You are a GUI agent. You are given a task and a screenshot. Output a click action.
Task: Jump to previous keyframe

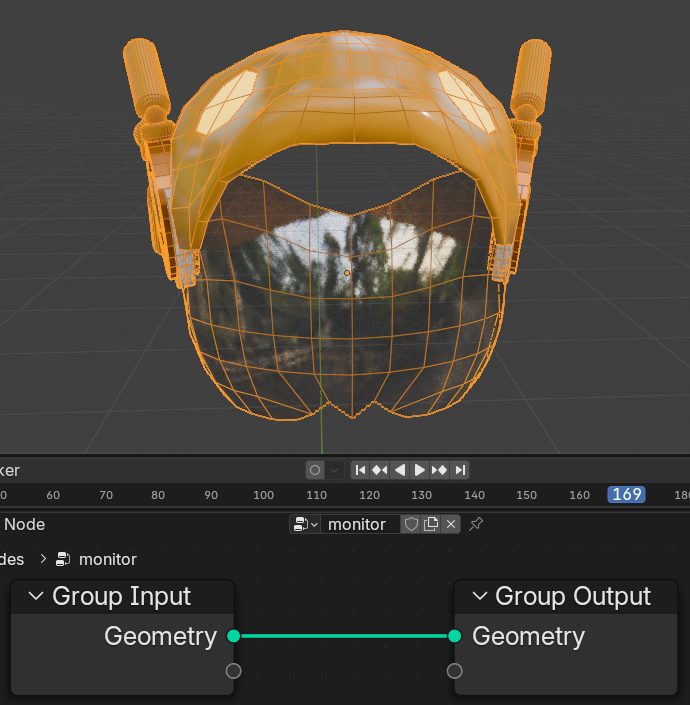(x=380, y=470)
